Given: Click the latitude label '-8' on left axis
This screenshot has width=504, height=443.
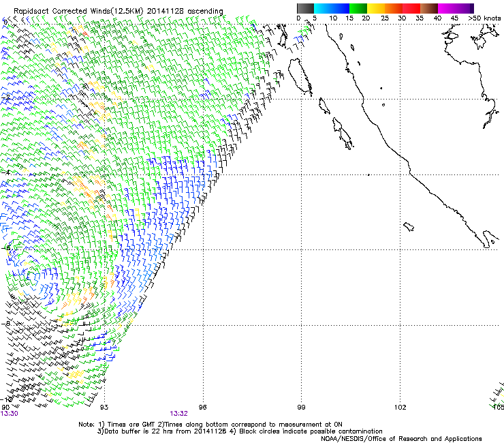Looking at the screenshot, I should [5, 324].
